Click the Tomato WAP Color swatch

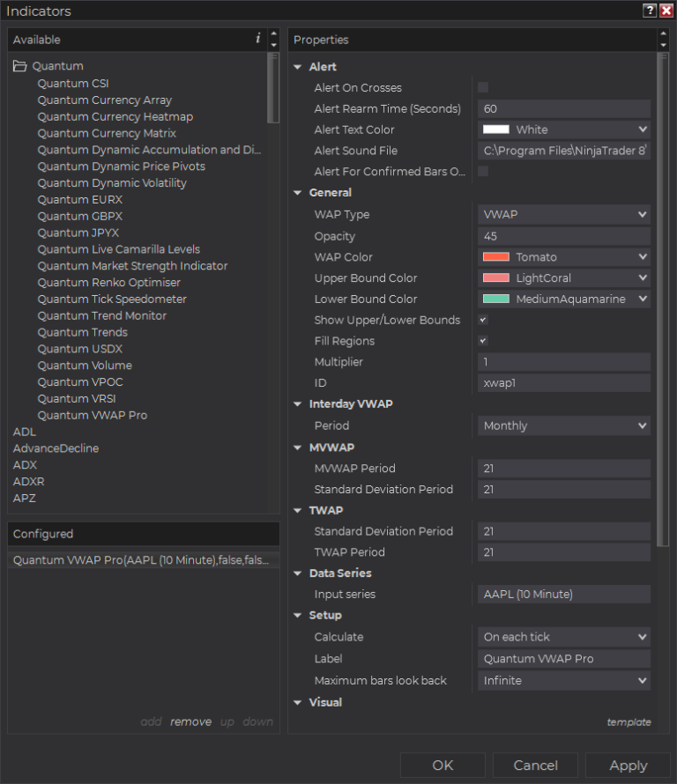[496, 257]
